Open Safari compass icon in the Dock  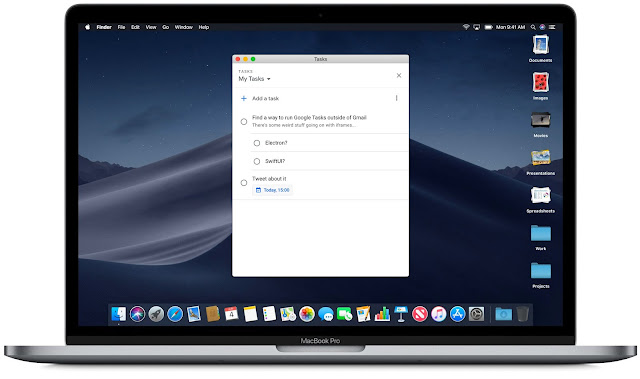[175, 314]
